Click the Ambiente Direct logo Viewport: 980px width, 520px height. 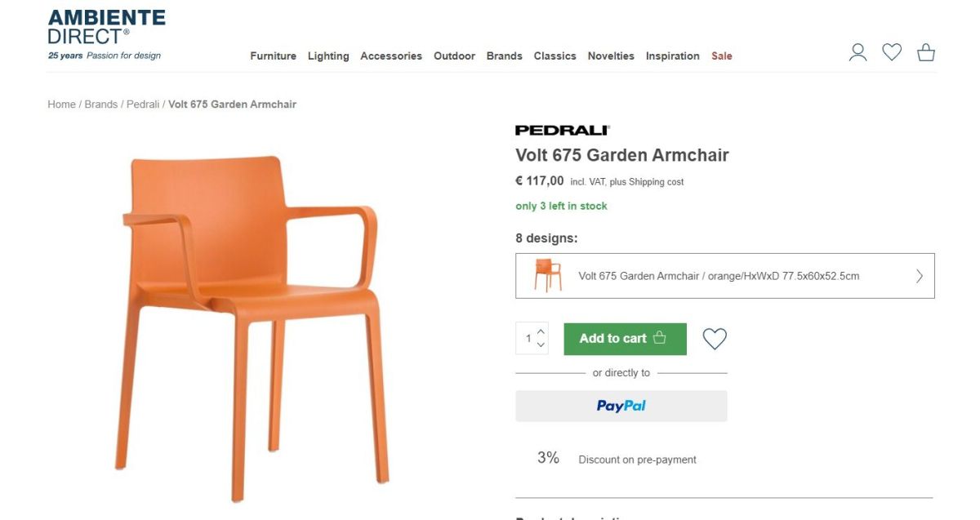[x=106, y=35]
